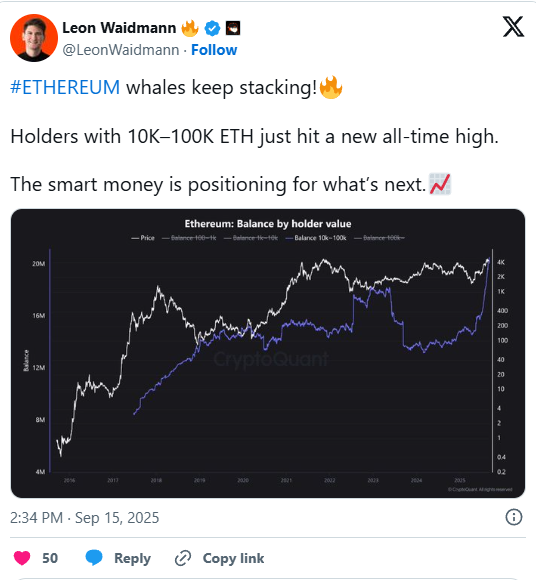Viewport: 536px width, 580px height.
Task: Click the Copy link text
Action: point(233,558)
